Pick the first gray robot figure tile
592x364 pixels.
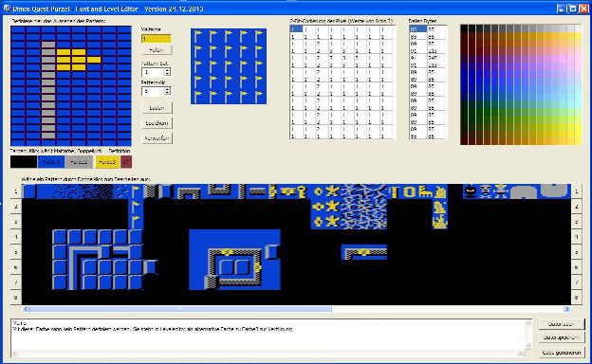pos(486,191)
